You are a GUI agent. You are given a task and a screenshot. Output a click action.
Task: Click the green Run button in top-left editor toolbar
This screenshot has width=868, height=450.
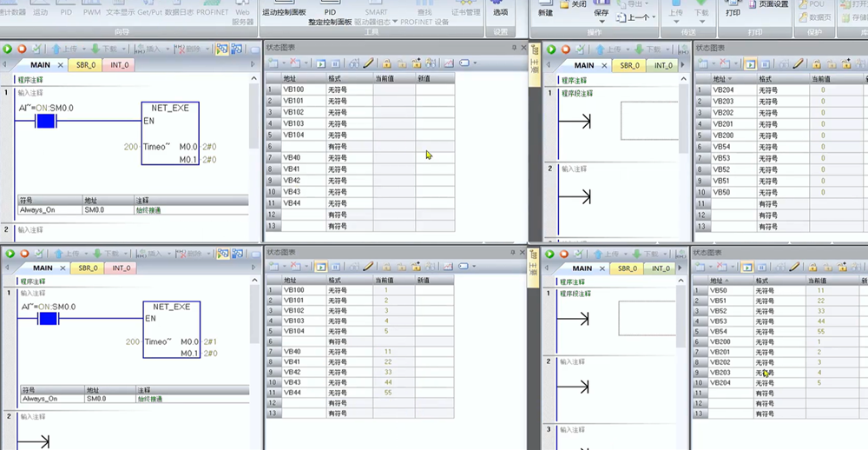[9, 50]
